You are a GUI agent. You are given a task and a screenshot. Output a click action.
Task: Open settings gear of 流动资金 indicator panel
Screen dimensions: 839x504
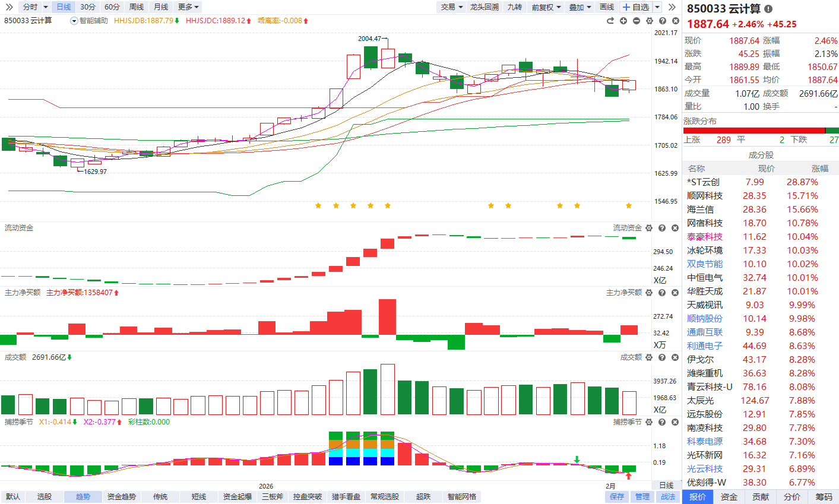(x=649, y=228)
